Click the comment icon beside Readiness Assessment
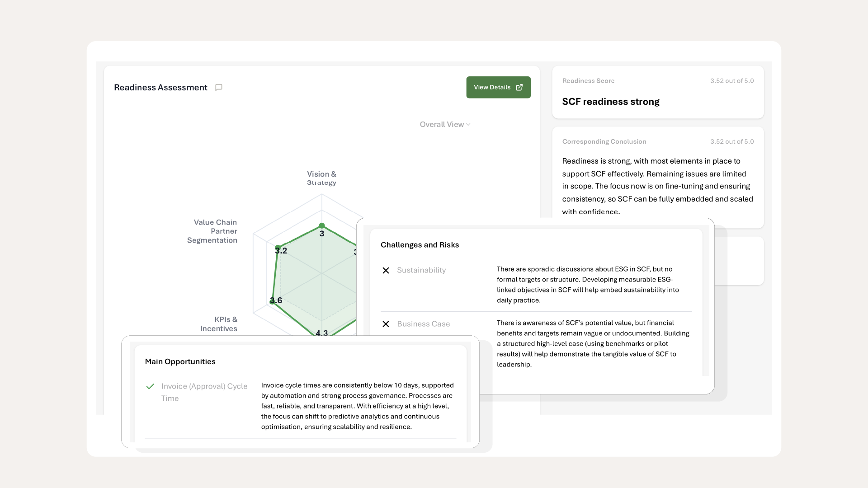 (219, 87)
